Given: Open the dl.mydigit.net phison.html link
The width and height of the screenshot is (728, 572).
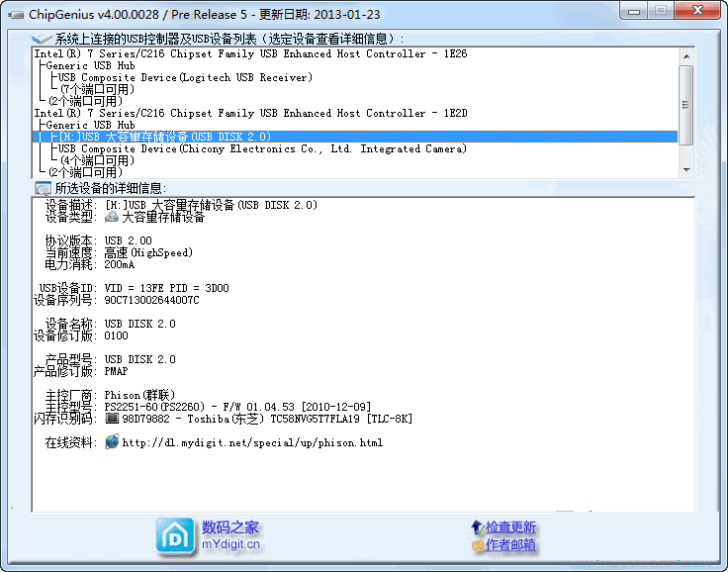Looking at the screenshot, I should [252, 442].
